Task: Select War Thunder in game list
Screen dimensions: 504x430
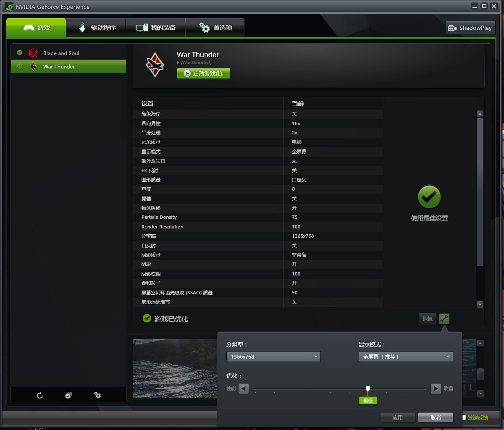Action: pyautogui.click(x=68, y=66)
